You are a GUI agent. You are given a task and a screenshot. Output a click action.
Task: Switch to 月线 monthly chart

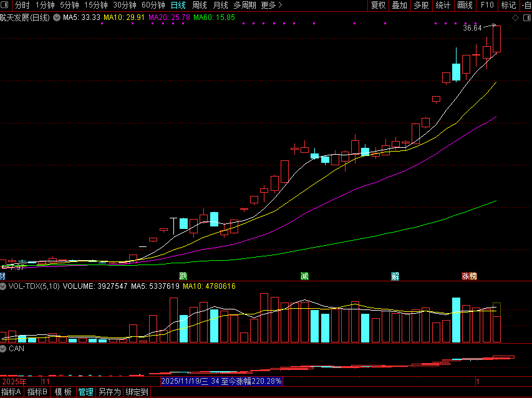(x=220, y=6)
